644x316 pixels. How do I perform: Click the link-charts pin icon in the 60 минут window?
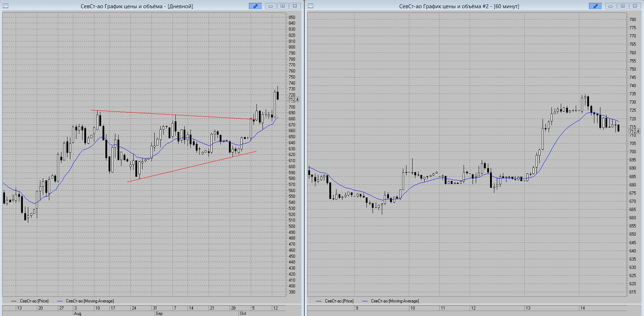(x=595, y=6)
